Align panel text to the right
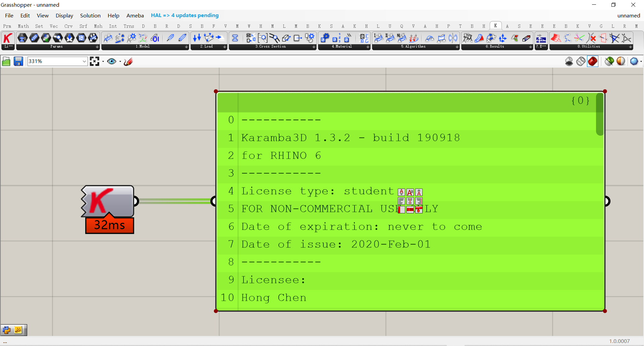644x346 pixels. [419, 201]
